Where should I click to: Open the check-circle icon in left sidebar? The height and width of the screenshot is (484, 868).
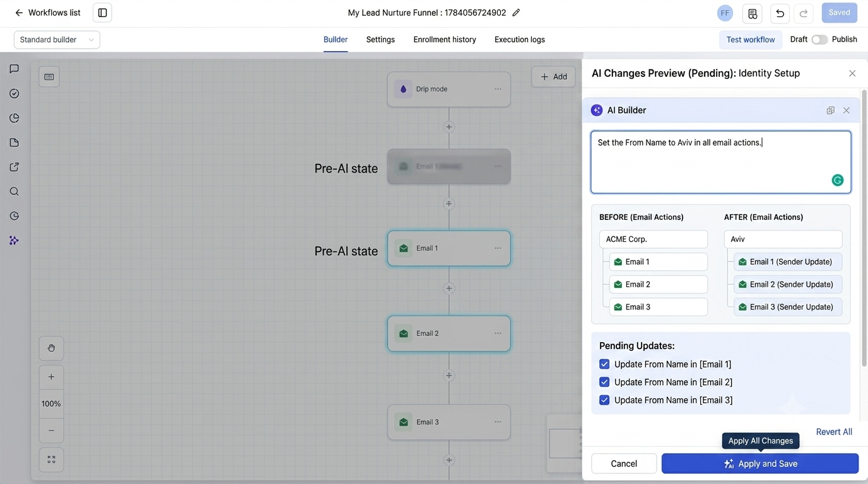pyautogui.click(x=14, y=93)
